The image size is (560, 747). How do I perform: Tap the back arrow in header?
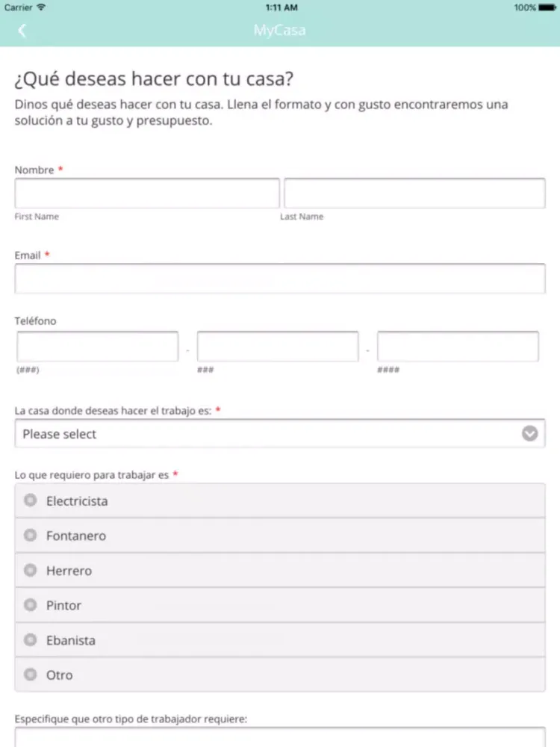[22, 31]
